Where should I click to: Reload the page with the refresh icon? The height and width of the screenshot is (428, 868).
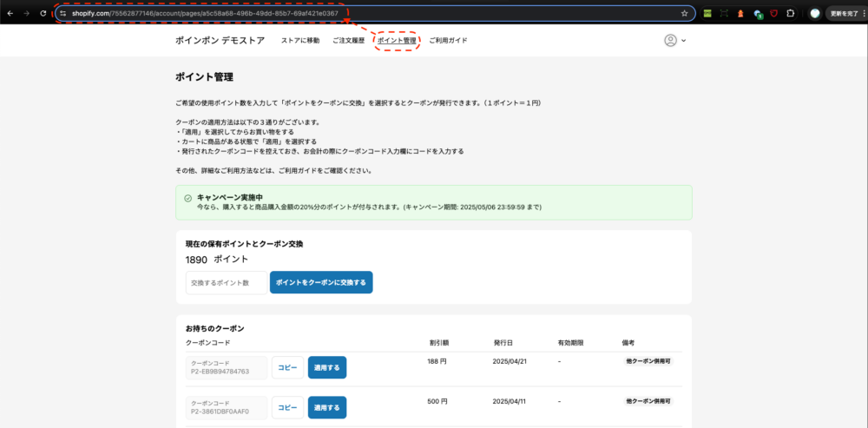[43, 13]
